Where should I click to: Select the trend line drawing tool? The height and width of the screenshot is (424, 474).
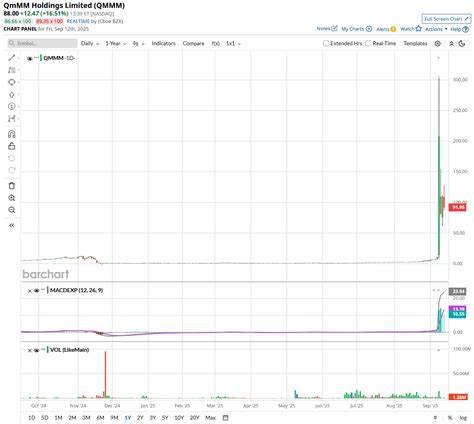pyautogui.click(x=12, y=58)
